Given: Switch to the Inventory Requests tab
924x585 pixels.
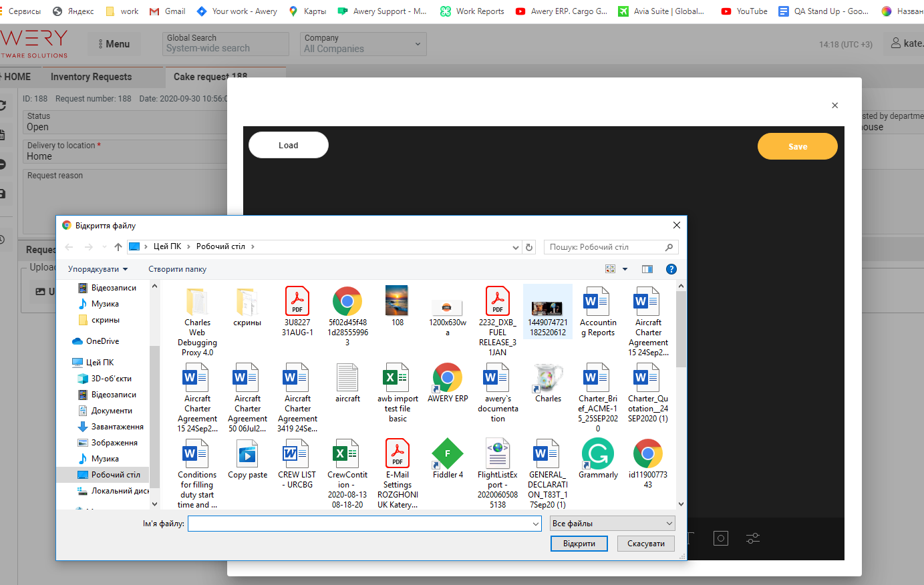Looking at the screenshot, I should [x=91, y=77].
